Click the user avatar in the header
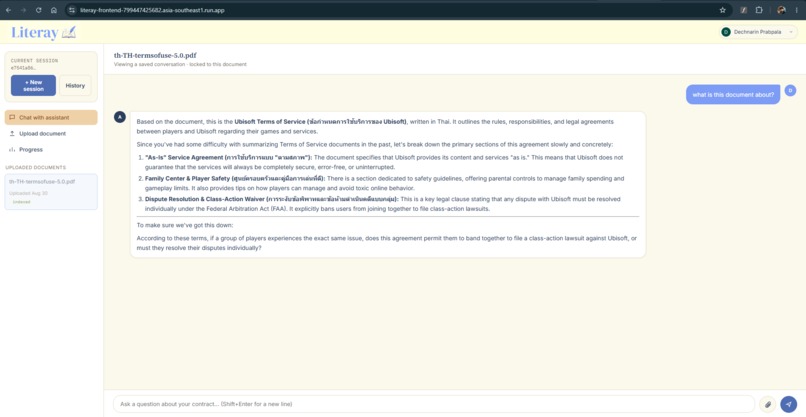Image resolution: width=806 pixels, height=417 pixels. click(x=726, y=32)
